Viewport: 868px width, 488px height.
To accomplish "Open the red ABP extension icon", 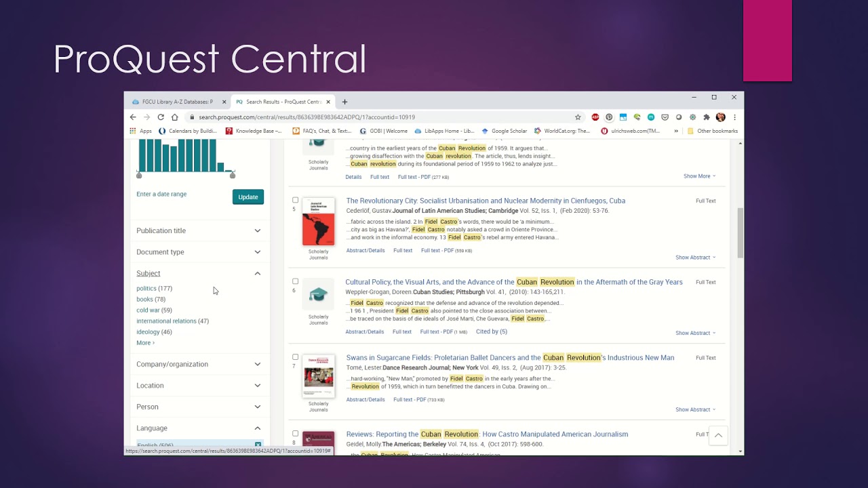I will click(x=595, y=117).
